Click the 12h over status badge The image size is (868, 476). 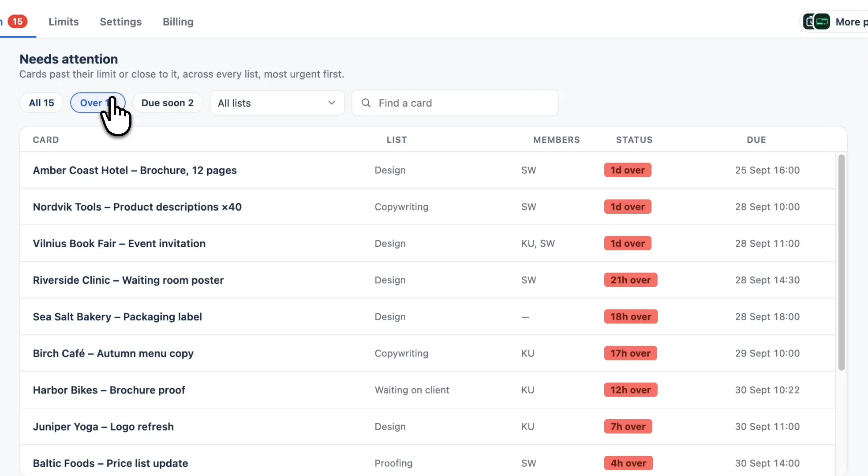[631, 390]
